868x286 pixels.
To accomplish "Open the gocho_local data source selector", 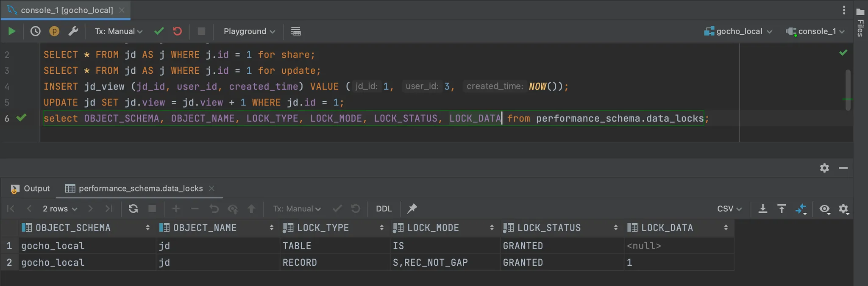I will pyautogui.click(x=738, y=31).
